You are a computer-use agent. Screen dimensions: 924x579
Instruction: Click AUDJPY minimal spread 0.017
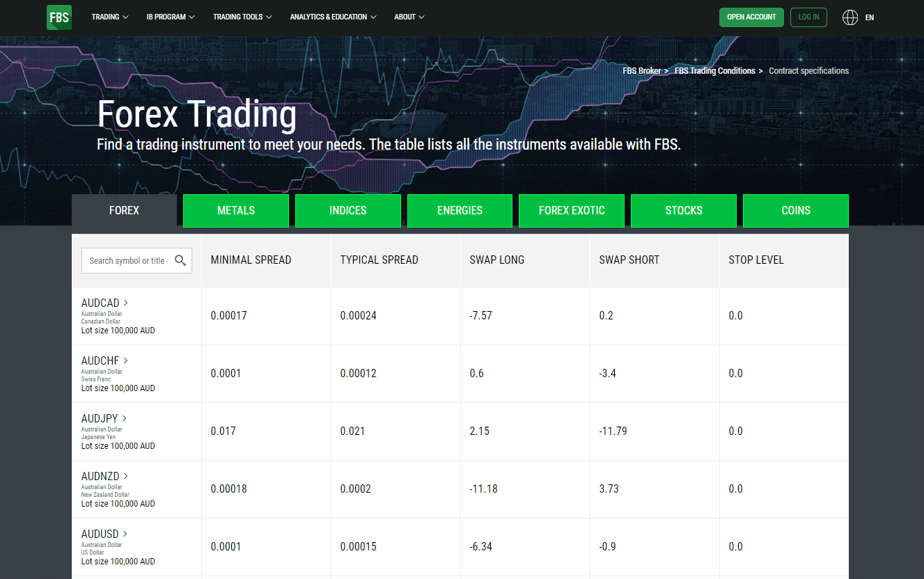point(224,431)
